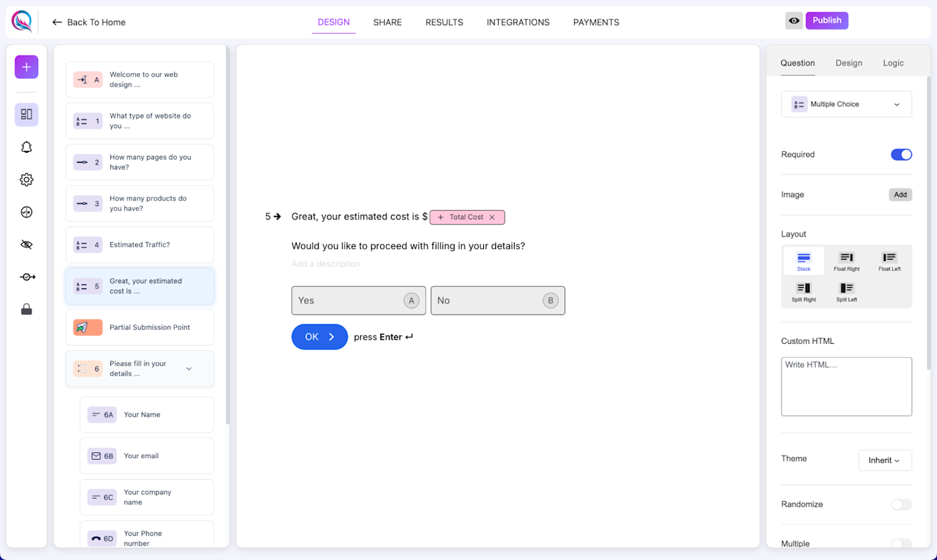Switch to the Logic tab
Screen dimensions: 937x560
click(x=893, y=62)
